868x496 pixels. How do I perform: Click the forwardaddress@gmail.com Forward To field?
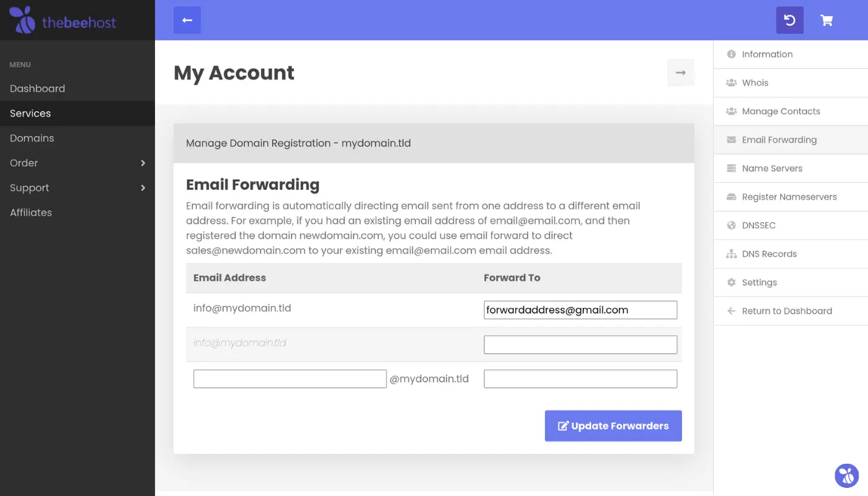(580, 310)
